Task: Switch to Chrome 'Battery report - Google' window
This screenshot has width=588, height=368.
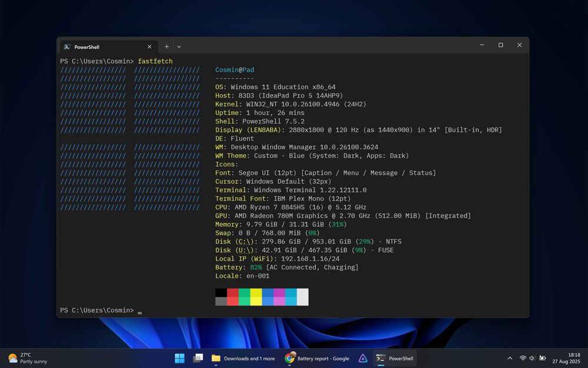Action: [317, 358]
